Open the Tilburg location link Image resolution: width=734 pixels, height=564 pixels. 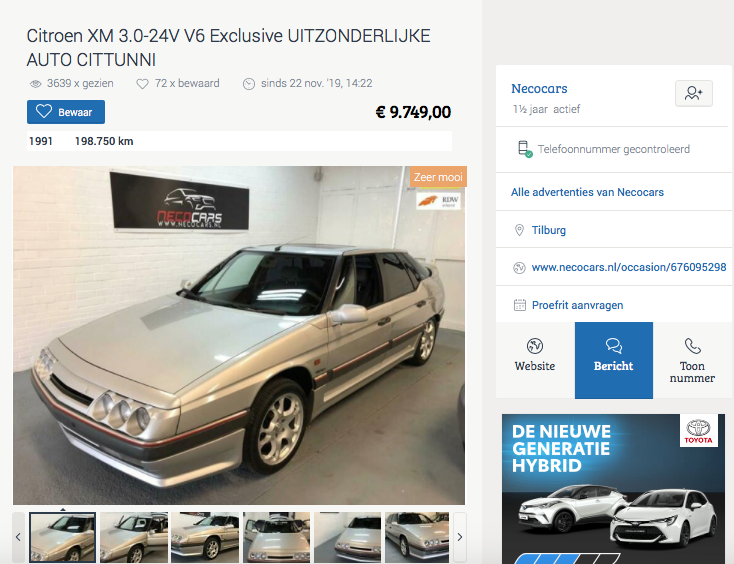[549, 230]
